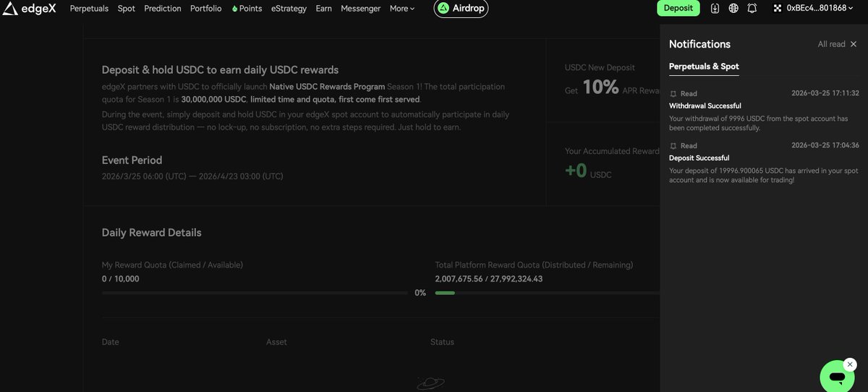
Task: Open the green chat support bubble
Action: click(x=838, y=377)
